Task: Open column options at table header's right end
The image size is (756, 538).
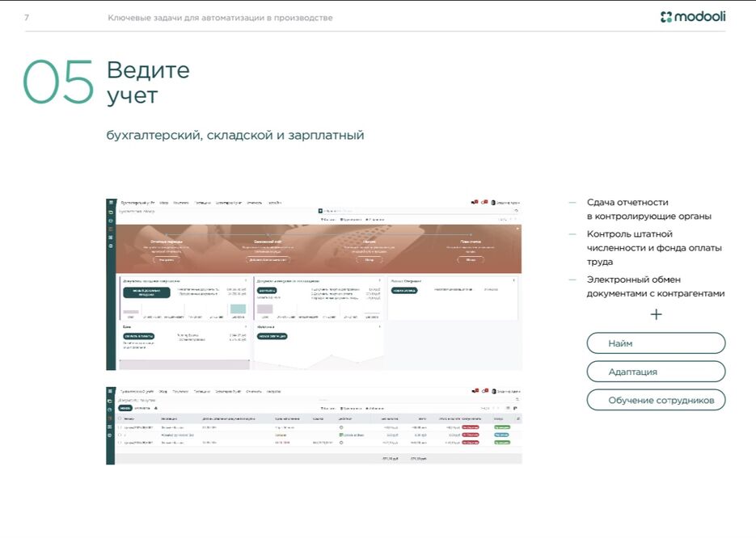Action: point(517,418)
